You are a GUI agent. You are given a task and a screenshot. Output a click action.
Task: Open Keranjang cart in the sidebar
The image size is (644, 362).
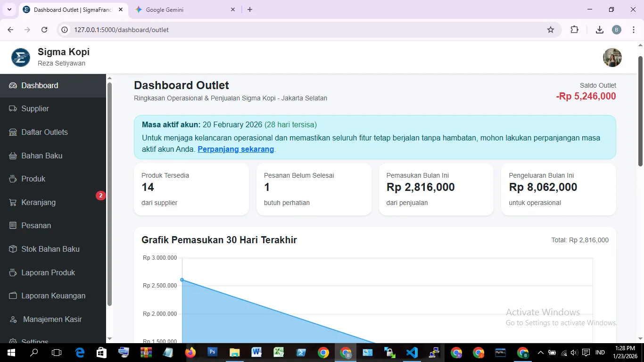click(x=53, y=202)
